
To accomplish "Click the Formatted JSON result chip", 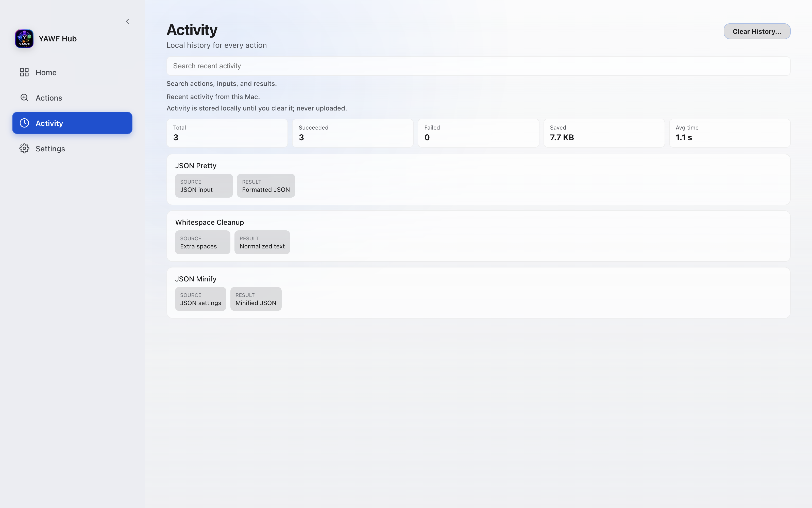I will click(x=266, y=186).
